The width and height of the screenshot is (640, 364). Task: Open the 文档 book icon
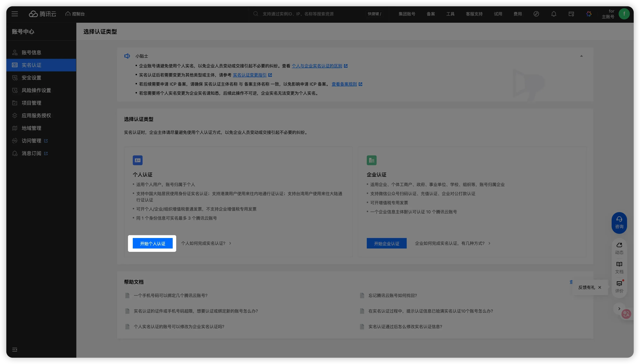pos(619,267)
